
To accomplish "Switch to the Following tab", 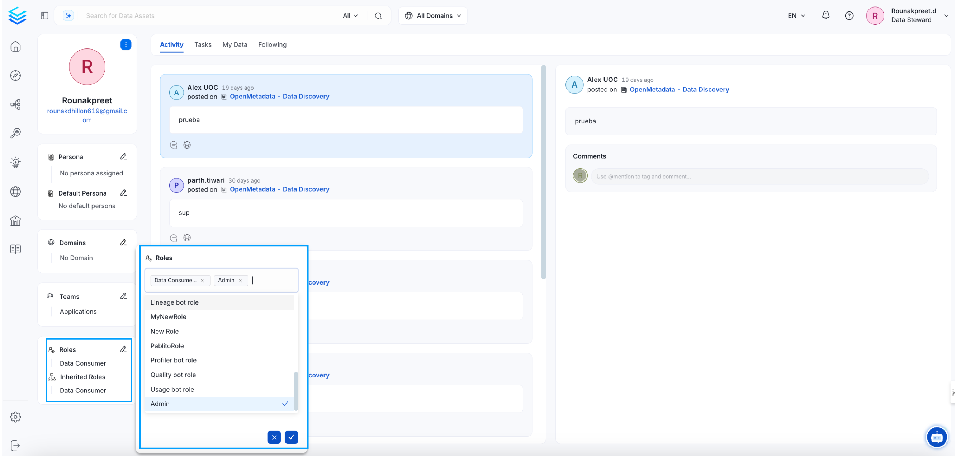I will point(273,44).
